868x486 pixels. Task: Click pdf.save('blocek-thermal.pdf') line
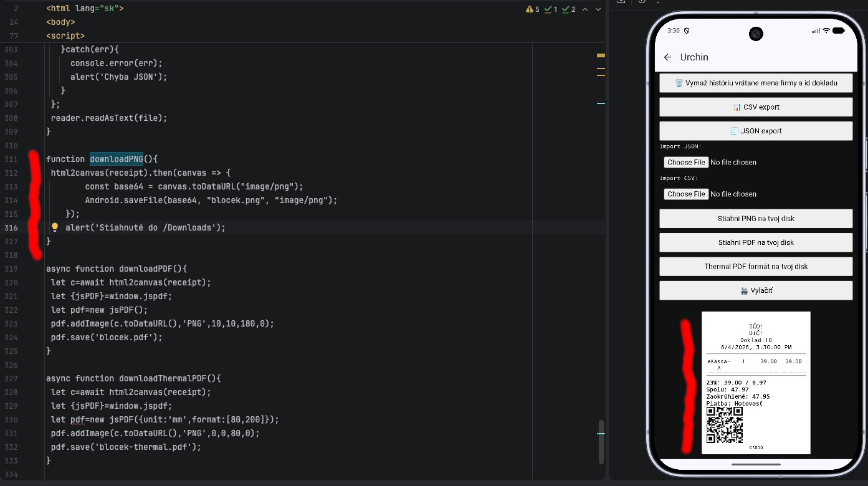[126, 447]
